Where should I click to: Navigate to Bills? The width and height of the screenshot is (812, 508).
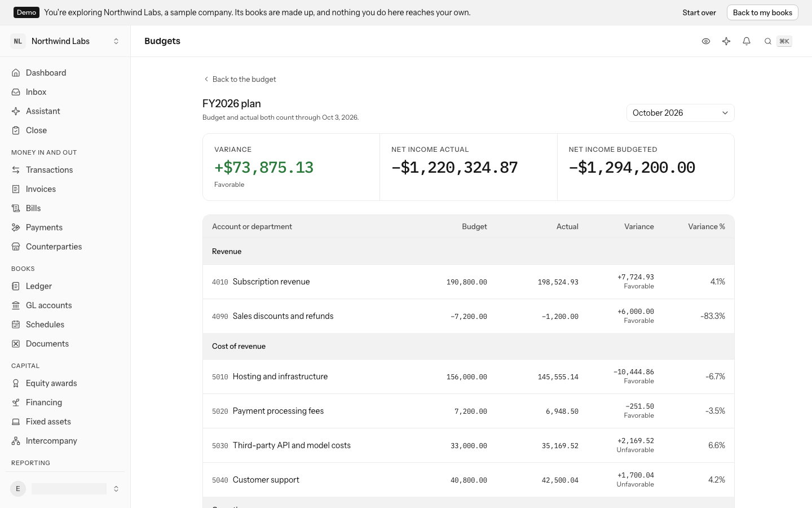pos(65,208)
